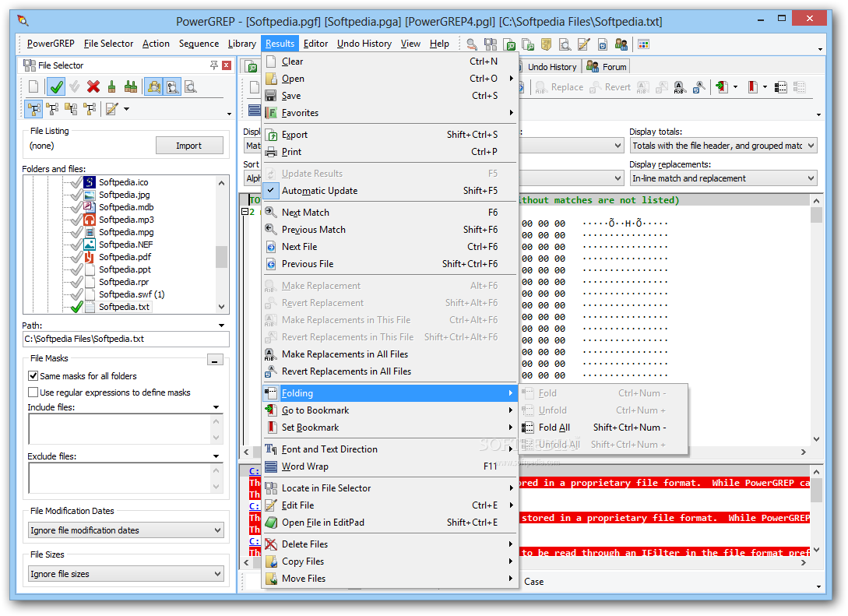This screenshot has width=848, height=616.
Task: Click the Editor pencil icon in the main toolbar
Action: pos(583,44)
